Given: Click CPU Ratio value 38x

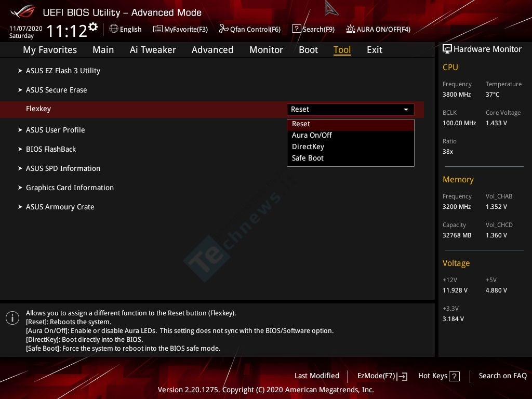Looking at the screenshot, I should coord(447,152).
